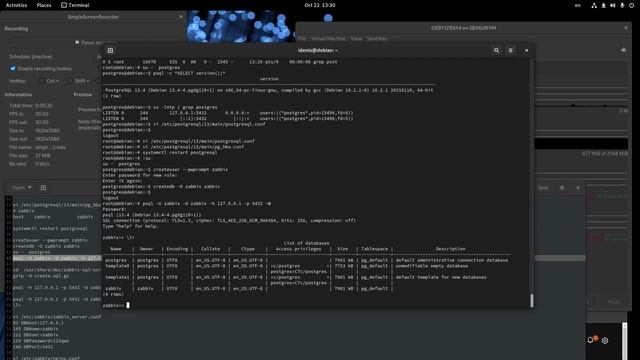Click the fullscreen icon in the QEMU/KVM toolbar

coord(624,50)
